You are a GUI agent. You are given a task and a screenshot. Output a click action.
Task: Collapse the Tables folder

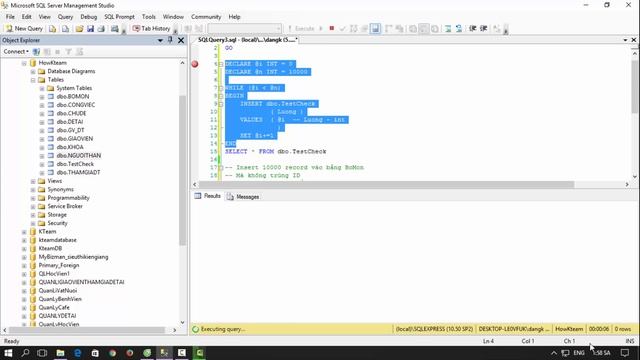[33, 80]
